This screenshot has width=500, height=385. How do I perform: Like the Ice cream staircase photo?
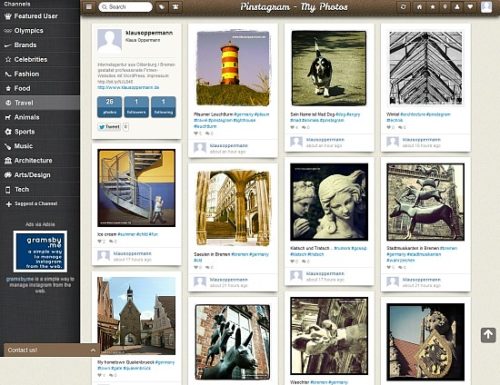pyautogui.click(x=100, y=241)
